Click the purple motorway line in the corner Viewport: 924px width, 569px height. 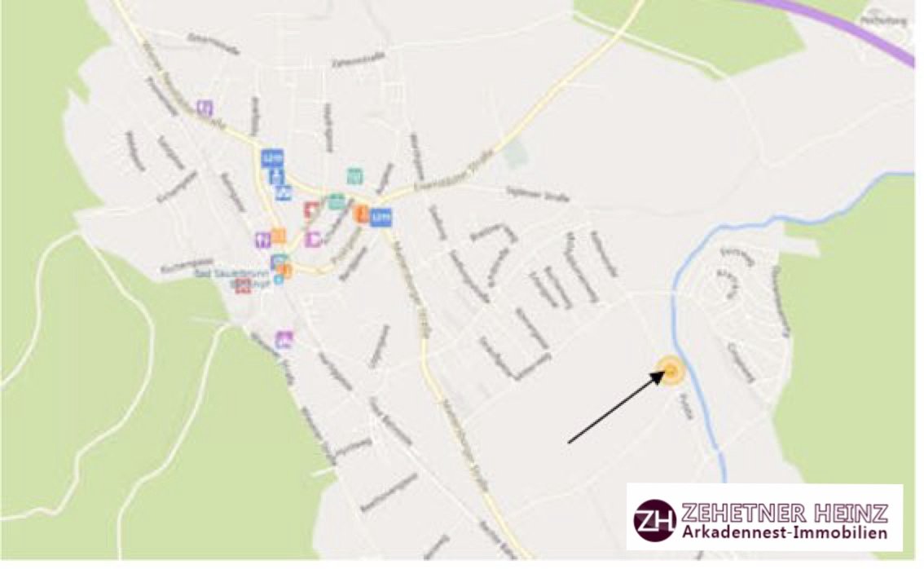[x=855, y=27]
